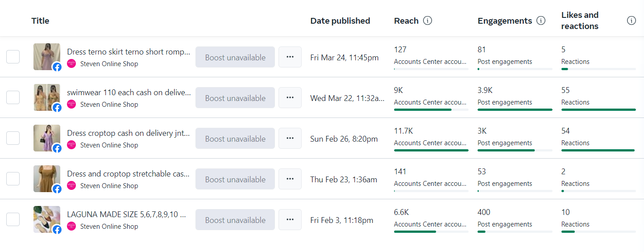Click the Engagements info icon
This screenshot has width=644, height=252.
[x=541, y=21]
